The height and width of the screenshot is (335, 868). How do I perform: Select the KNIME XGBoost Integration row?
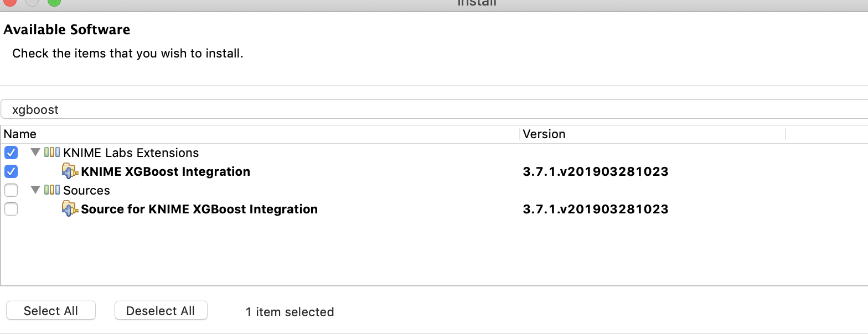435,171
